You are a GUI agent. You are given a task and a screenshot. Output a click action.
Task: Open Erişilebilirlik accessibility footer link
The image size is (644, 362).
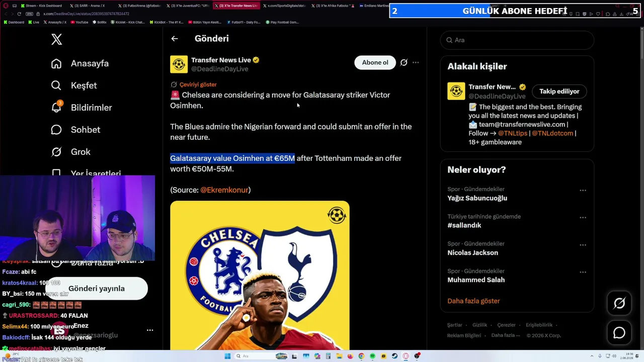539,325
